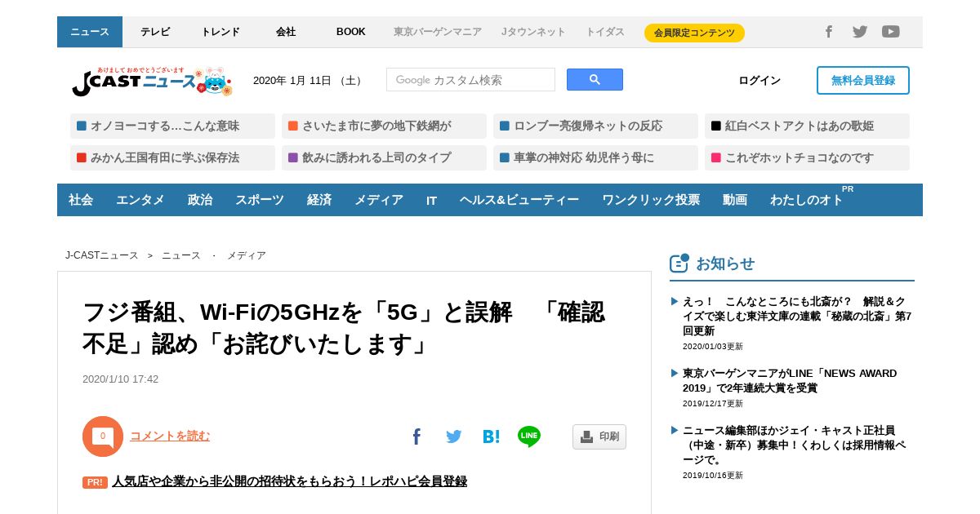Open オノヨーコする…こんな意味 topic
The width and height of the screenshot is (980, 514).
click(172, 126)
